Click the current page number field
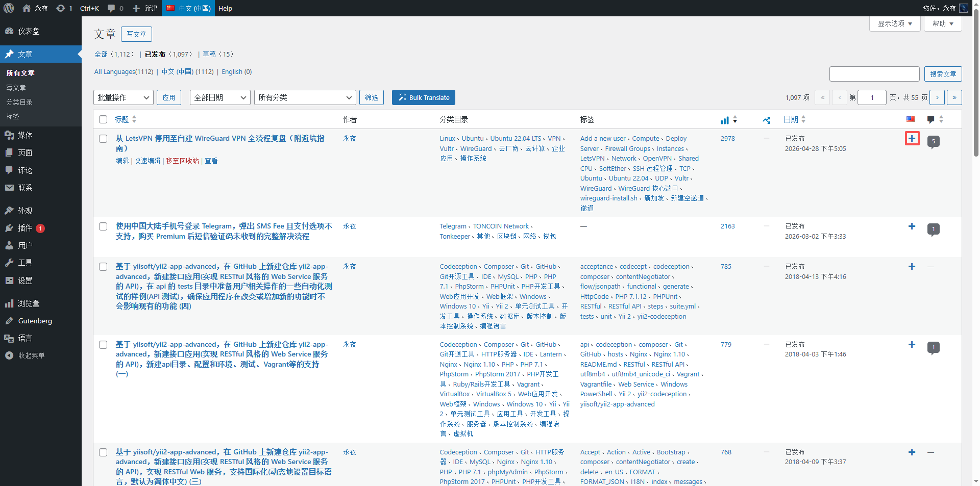Viewport: 980px width, 486px height. (x=872, y=97)
